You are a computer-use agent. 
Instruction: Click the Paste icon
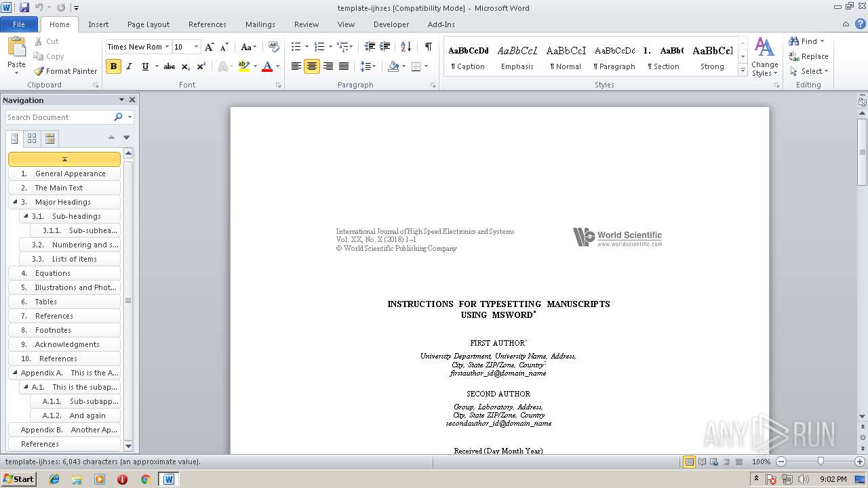coord(16,47)
